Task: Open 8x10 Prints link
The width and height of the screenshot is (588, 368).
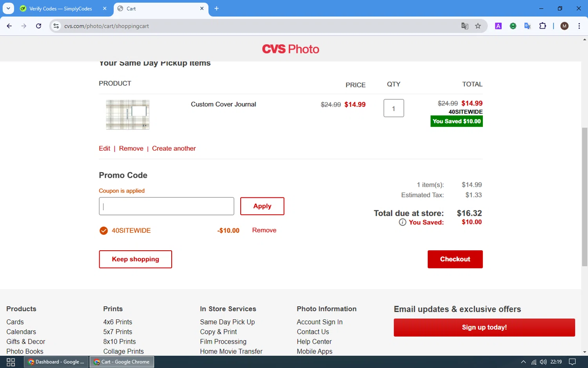Action: pyautogui.click(x=120, y=341)
